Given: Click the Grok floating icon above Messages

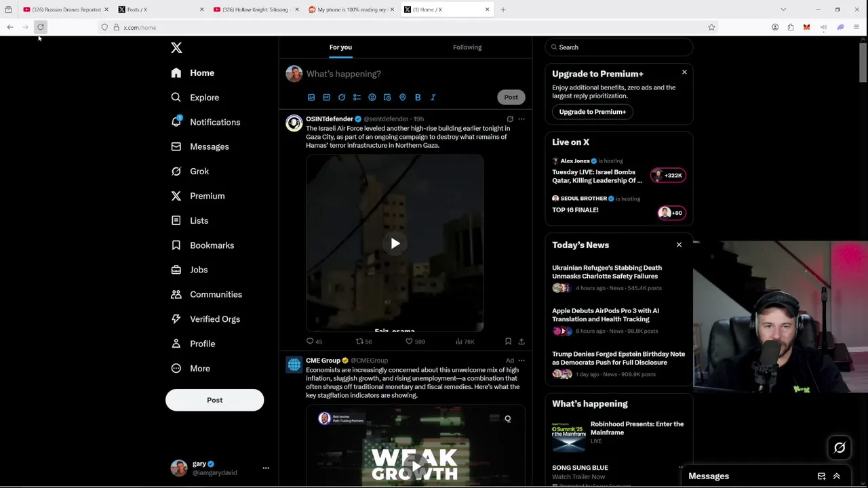Looking at the screenshot, I should point(840,447).
